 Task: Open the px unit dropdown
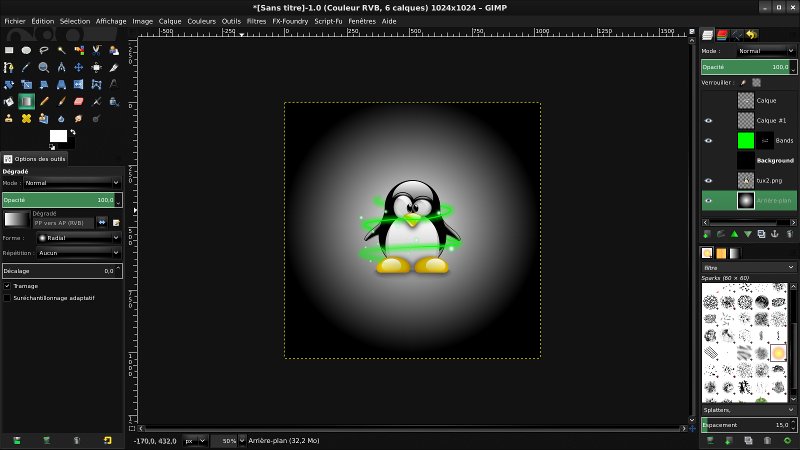(x=194, y=441)
